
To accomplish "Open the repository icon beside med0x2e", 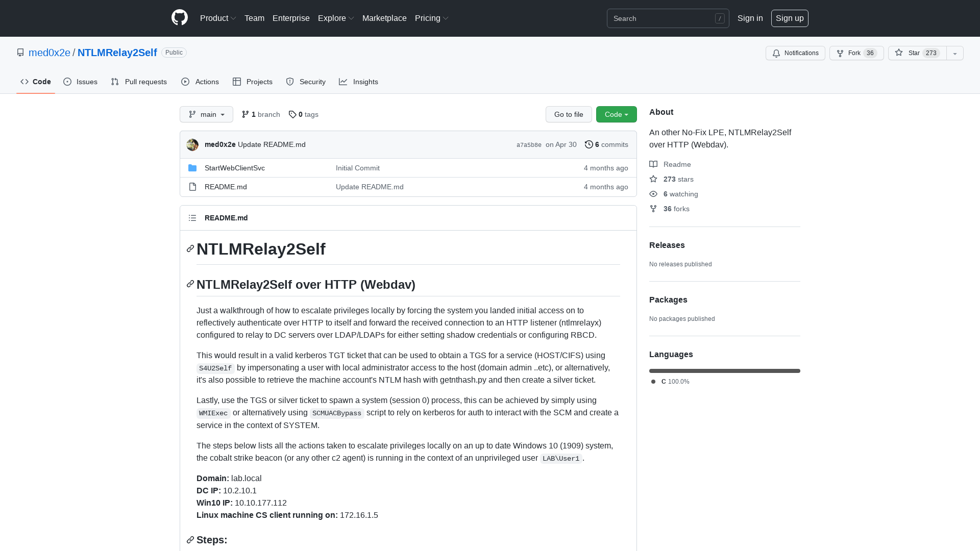I will point(20,53).
